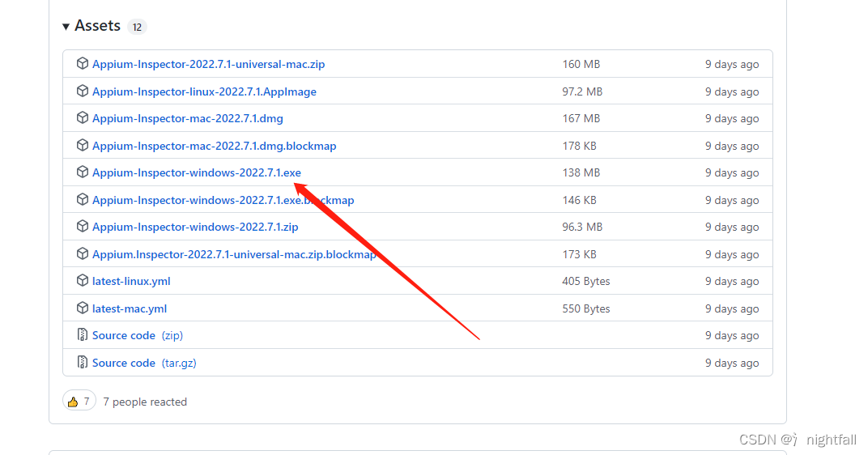The width and height of the screenshot is (868, 455).
Task: Click the 173 KB size value
Action: point(580,255)
